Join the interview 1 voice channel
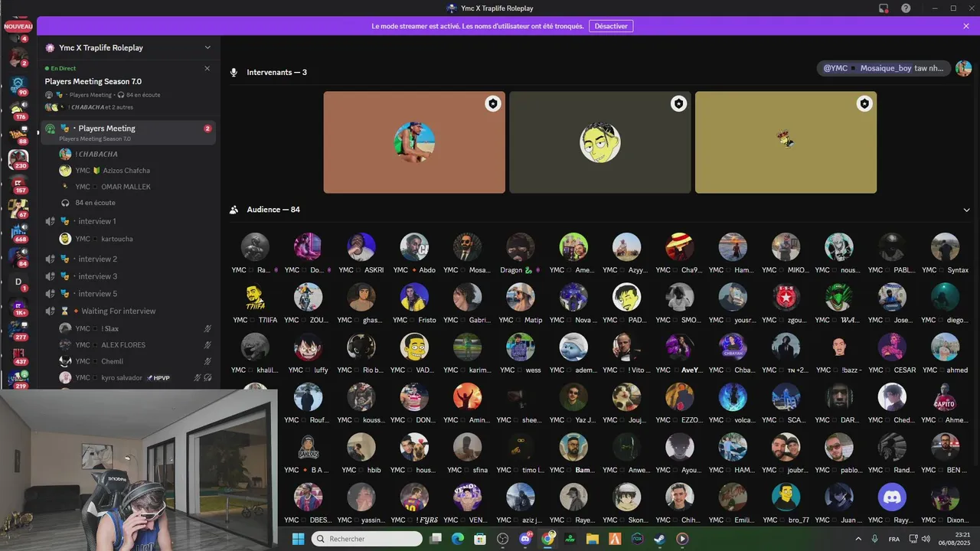 tap(128, 221)
